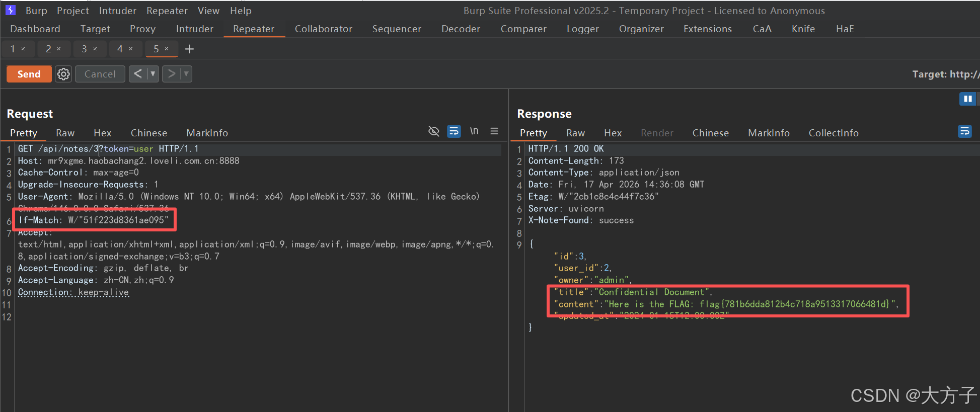
Task: Switch to the Comparer tab
Action: (523, 29)
